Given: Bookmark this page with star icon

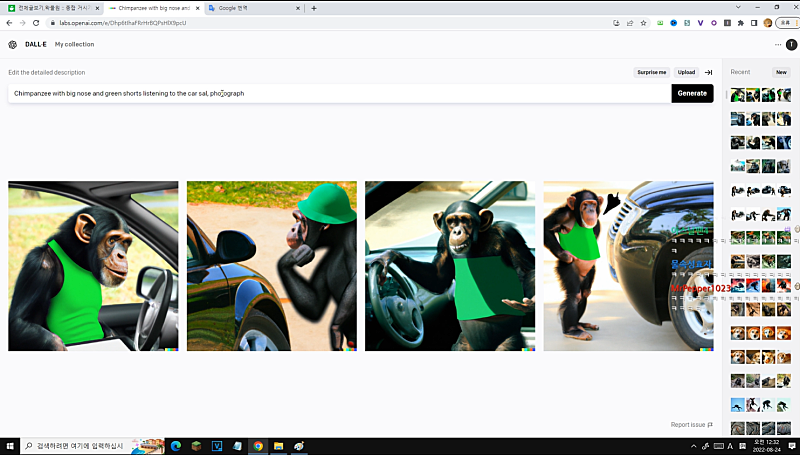Looking at the screenshot, I should point(644,22).
